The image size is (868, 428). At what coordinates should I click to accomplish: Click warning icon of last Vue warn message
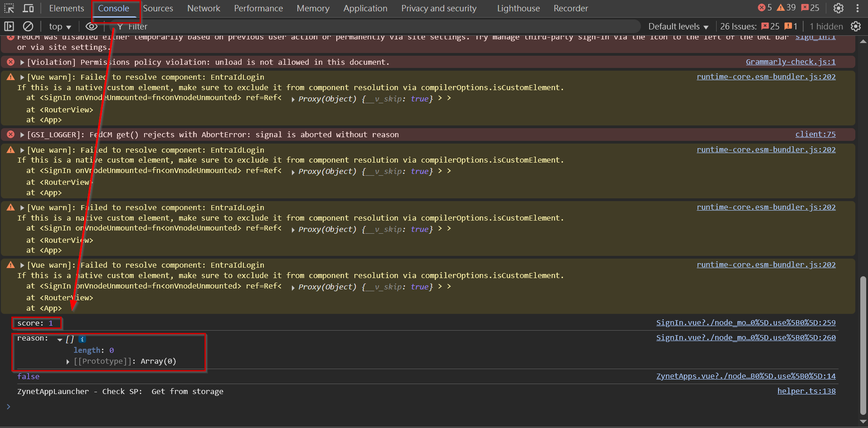(10, 265)
